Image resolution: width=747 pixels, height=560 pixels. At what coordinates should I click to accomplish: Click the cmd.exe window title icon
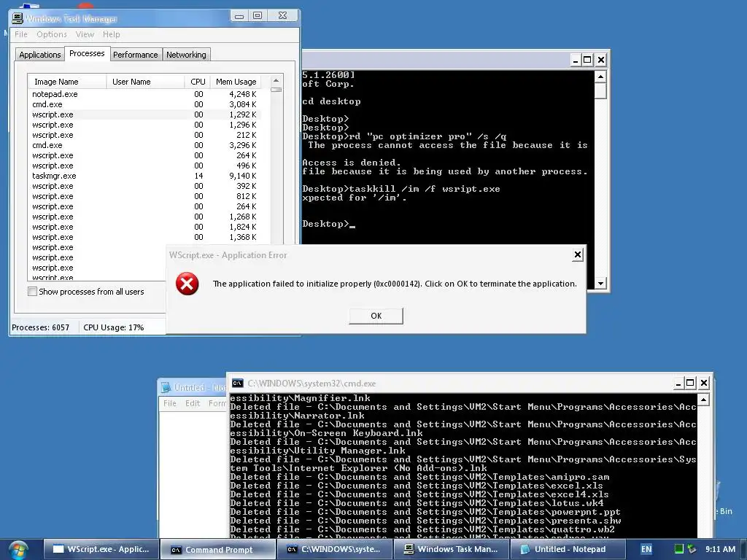pos(237,384)
